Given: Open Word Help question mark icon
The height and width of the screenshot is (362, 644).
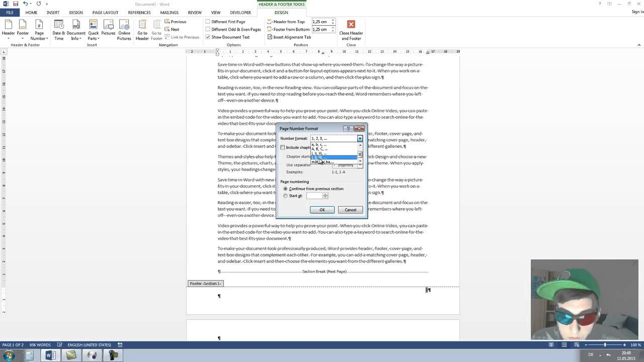Looking at the screenshot, I should [x=600, y=4].
